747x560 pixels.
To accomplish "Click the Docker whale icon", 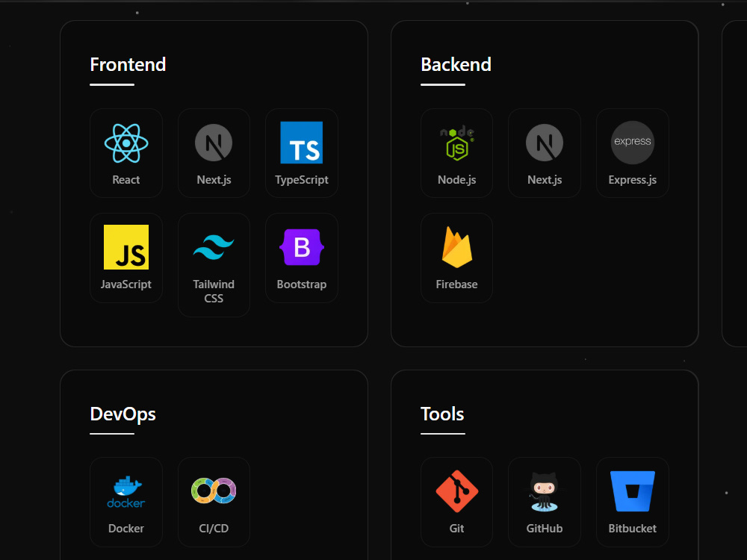I will 126,491.
